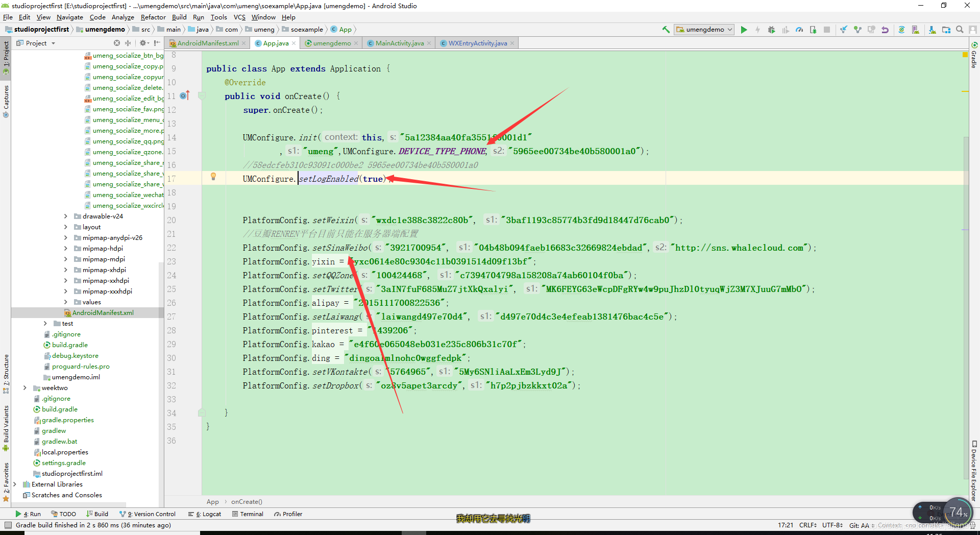
Task: Switch to AndroidManifest.xml editor tab
Action: point(208,43)
